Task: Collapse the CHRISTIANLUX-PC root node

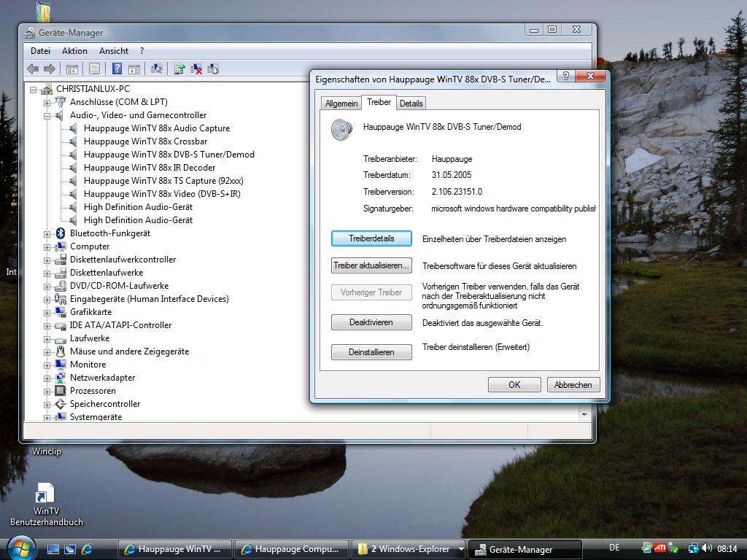Action: pos(33,89)
